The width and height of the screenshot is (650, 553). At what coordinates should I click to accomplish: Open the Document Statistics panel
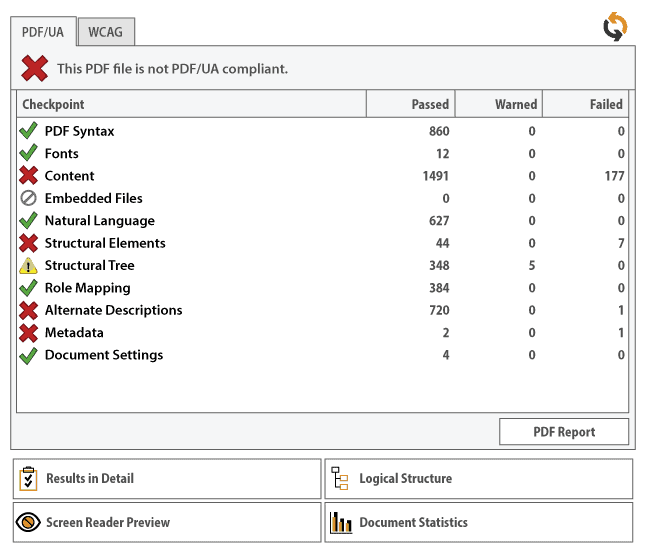478,522
